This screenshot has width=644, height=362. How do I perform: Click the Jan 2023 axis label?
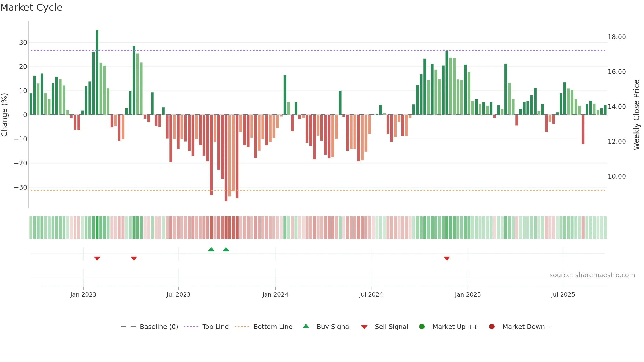83,295
